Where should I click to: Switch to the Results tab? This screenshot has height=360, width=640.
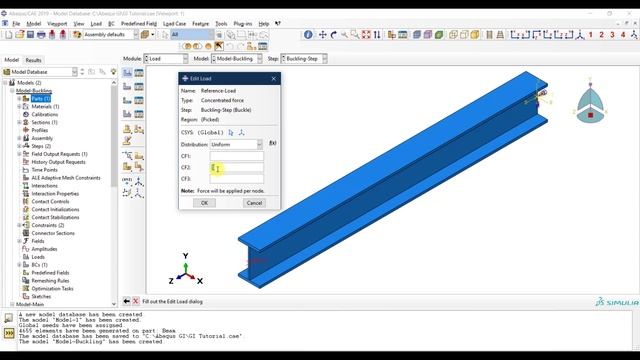(33, 60)
